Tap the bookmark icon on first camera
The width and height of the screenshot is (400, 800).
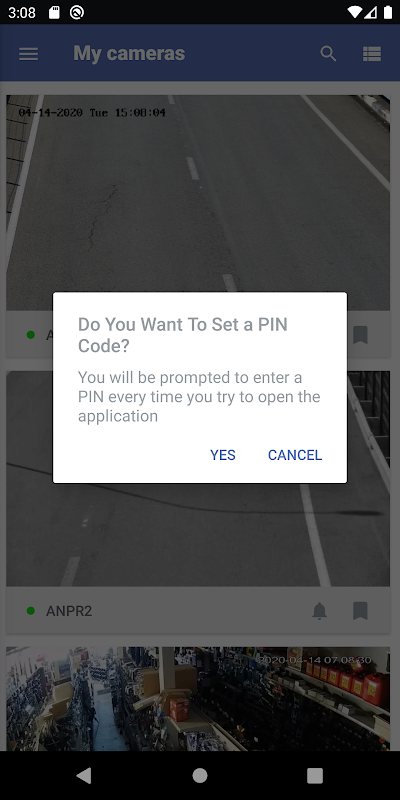pyautogui.click(x=360, y=335)
